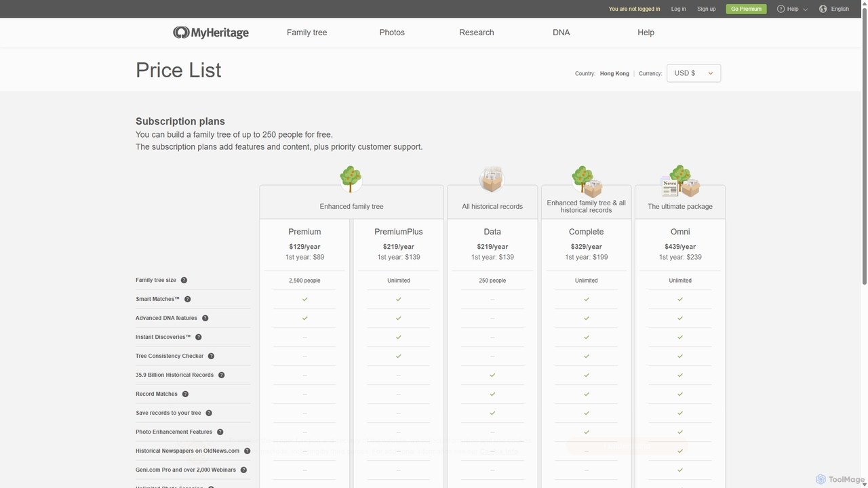
Task: Open the Help menu in main navigation
Action: click(646, 33)
